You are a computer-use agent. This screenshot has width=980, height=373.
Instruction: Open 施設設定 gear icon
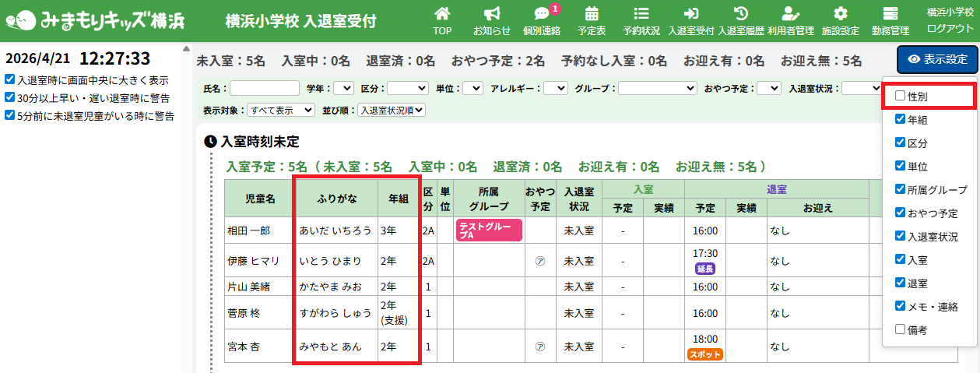click(841, 14)
